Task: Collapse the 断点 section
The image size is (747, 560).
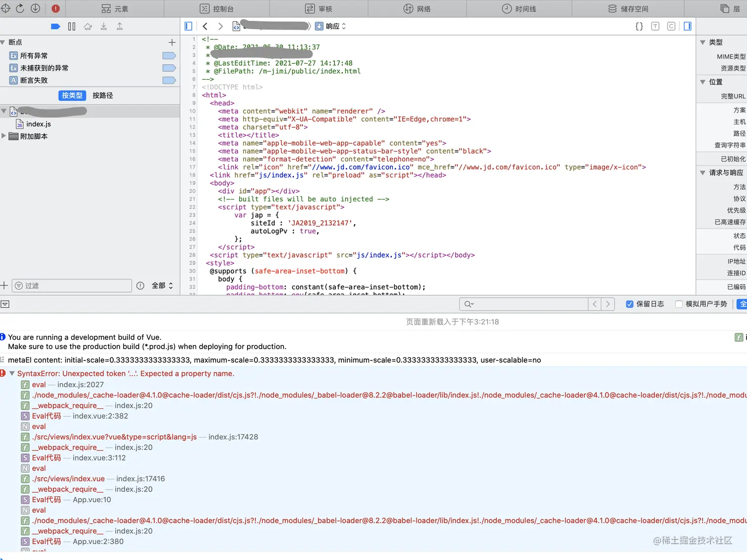Action: point(3,42)
